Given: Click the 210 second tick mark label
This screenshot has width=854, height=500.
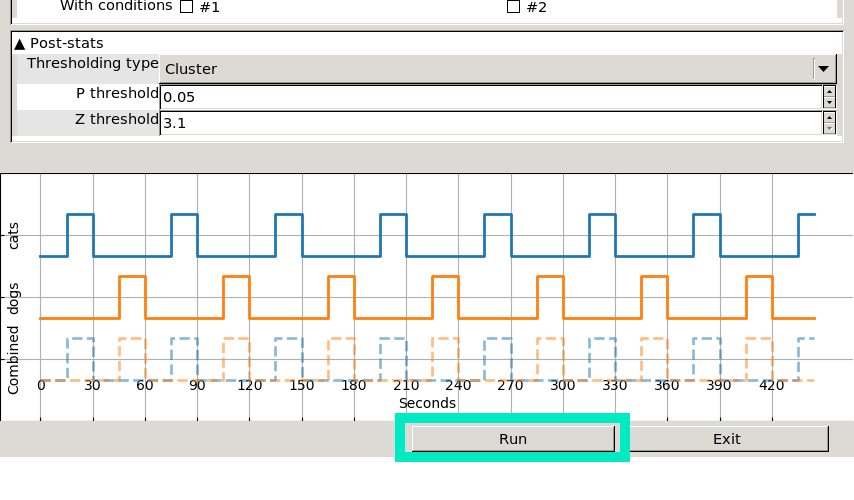Looking at the screenshot, I should click(x=406, y=386).
